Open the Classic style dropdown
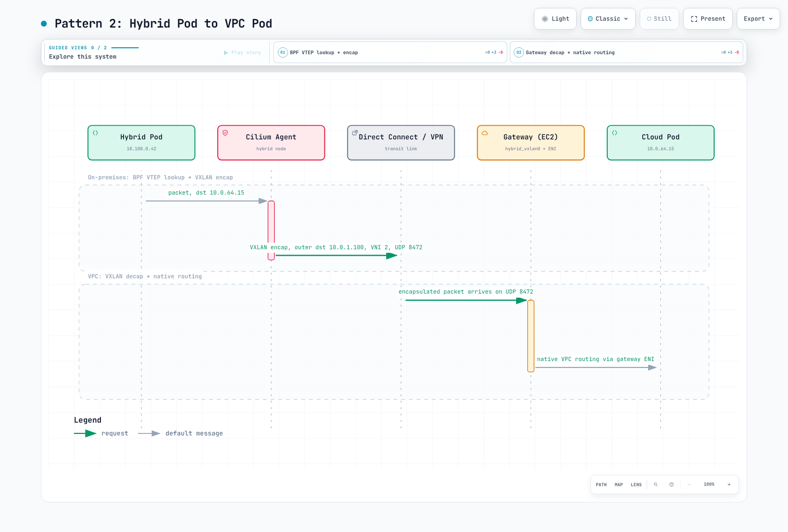The height and width of the screenshot is (532, 788). (x=608, y=19)
